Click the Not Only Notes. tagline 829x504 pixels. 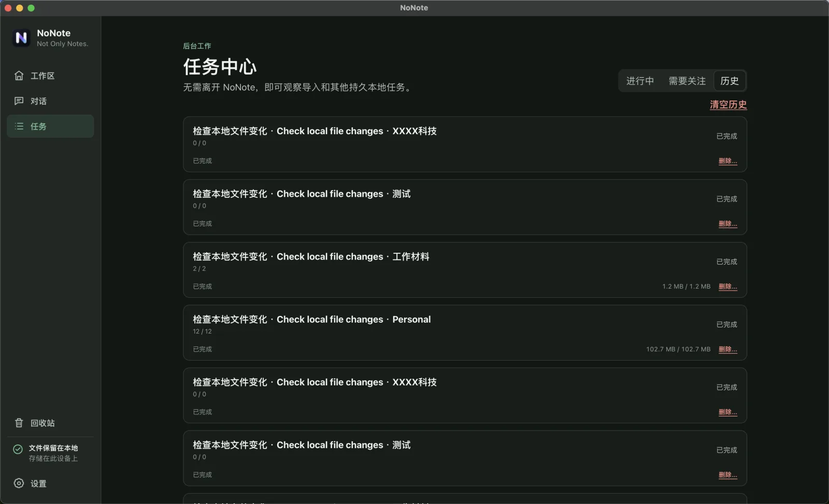tap(63, 44)
